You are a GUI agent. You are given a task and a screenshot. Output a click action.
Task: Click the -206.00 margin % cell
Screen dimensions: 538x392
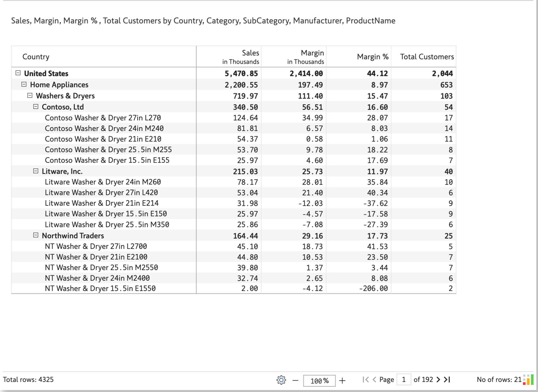point(373,288)
